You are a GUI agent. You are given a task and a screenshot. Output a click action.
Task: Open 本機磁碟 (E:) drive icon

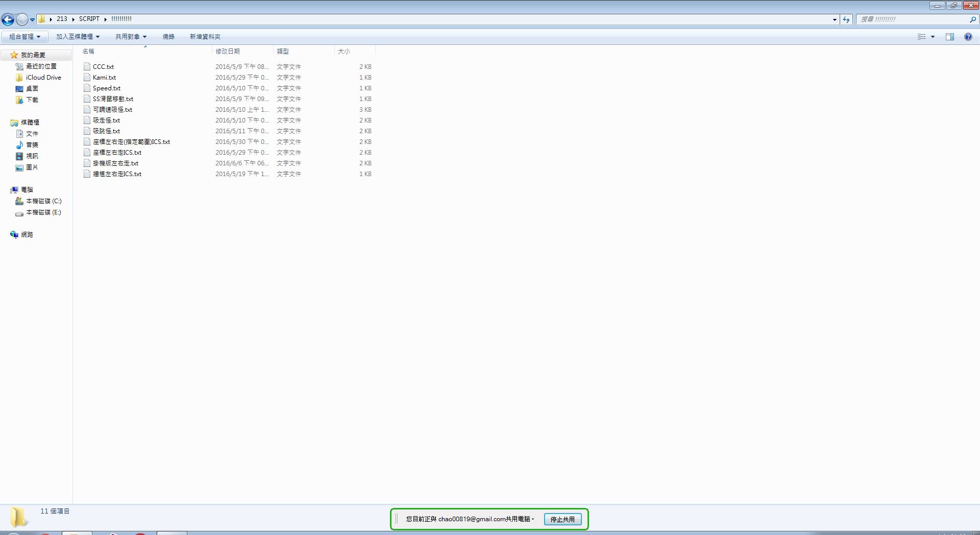pos(19,213)
